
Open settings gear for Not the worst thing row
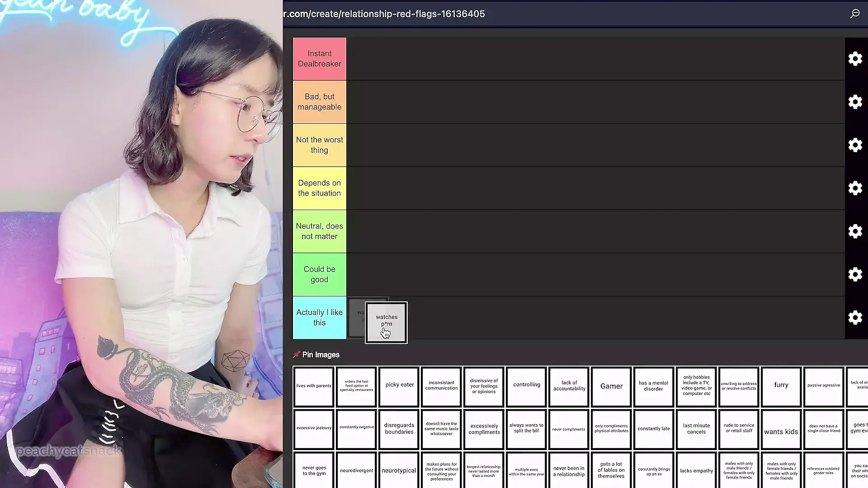click(855, 145)
